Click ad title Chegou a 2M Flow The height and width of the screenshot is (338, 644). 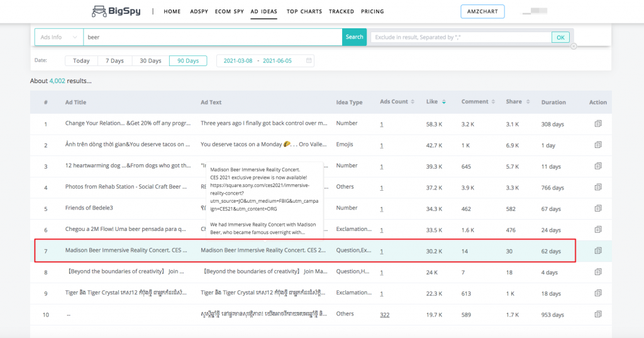click(x=125, y=229)
